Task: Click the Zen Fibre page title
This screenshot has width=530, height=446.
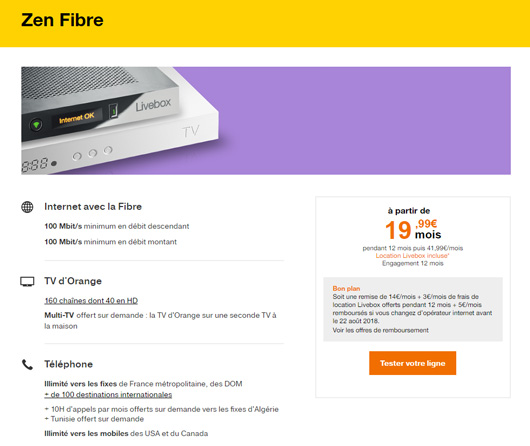Action: pos(62,20)
